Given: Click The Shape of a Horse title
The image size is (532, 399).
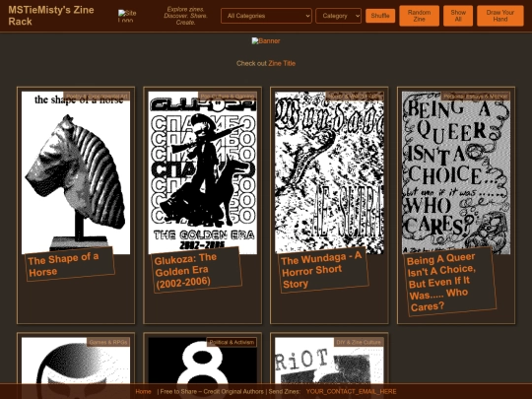Looking at the screenshot, I should click(x=70, y=264).
